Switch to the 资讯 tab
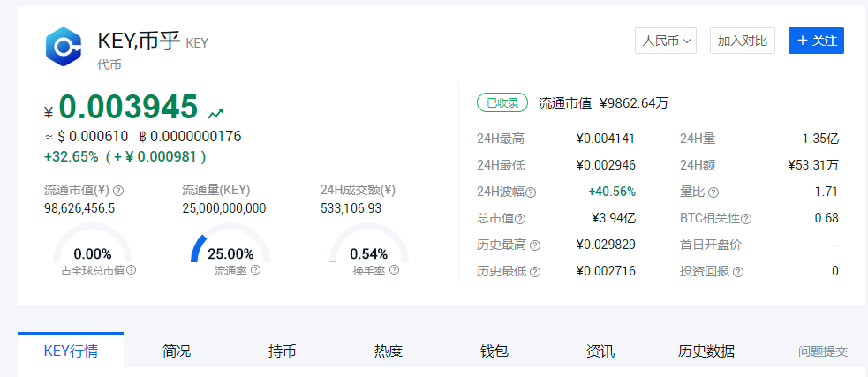Image resolution: width=868 pixels, height=377 pixels. (600, 351)
